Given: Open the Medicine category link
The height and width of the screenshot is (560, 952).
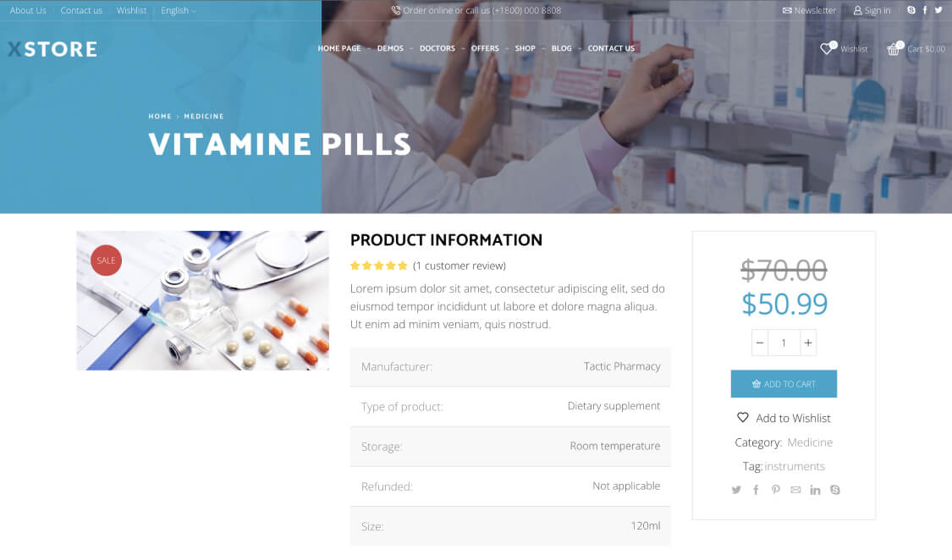Looking at the screenshot, I should (x=810, y=442).
